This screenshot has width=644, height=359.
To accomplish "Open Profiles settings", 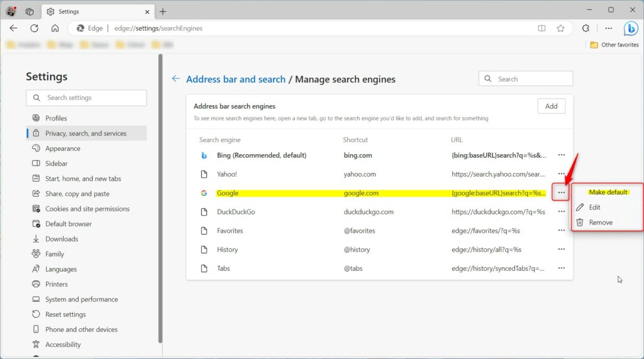I will (x=86, y=118).
